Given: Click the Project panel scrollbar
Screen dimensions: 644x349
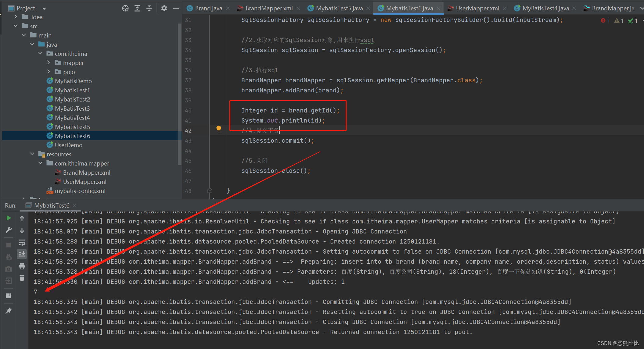Looking at the screenshot, I should point(180,94).
